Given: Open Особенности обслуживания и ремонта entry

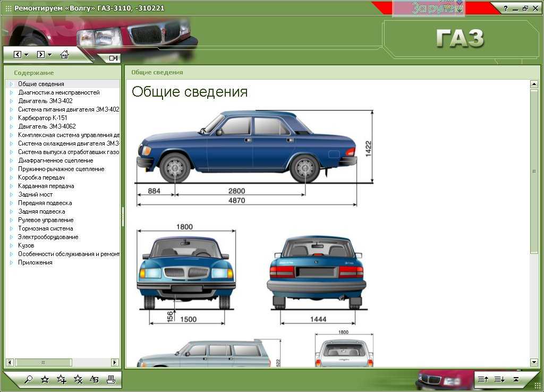Looking at the screenshot, I should point(69,254).
